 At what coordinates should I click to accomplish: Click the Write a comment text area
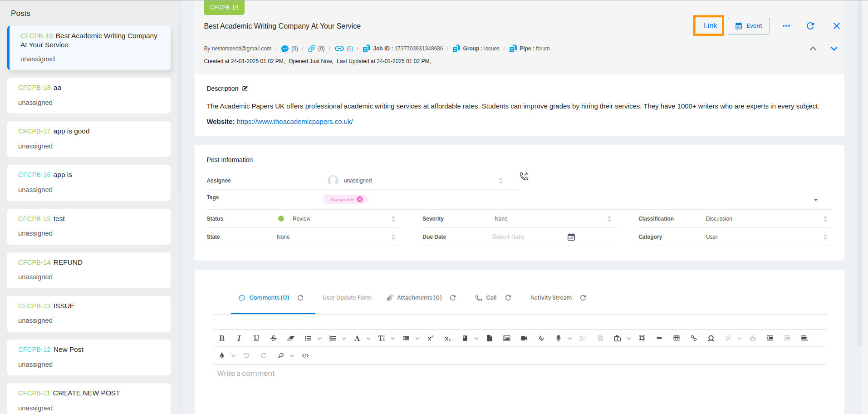(520, 389)
